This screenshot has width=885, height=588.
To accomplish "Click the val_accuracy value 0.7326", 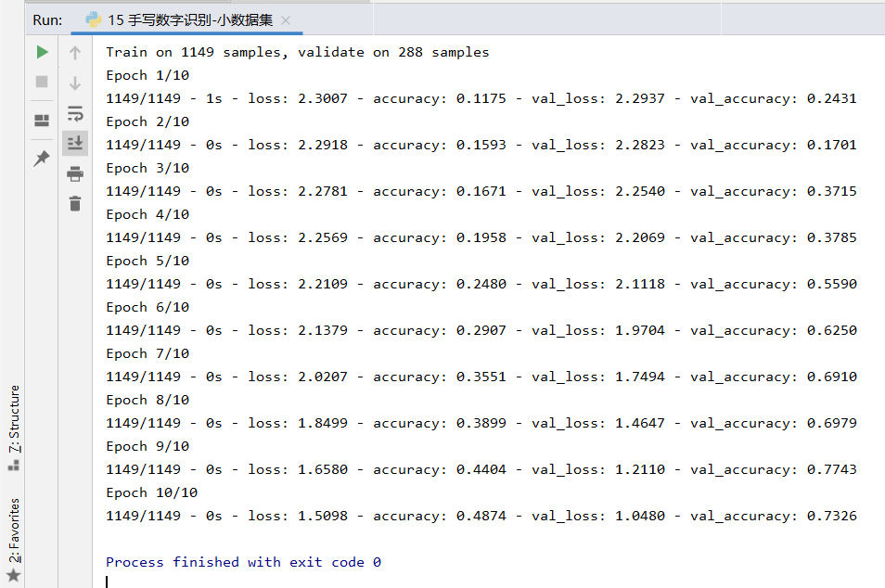I will coord(832,516).
